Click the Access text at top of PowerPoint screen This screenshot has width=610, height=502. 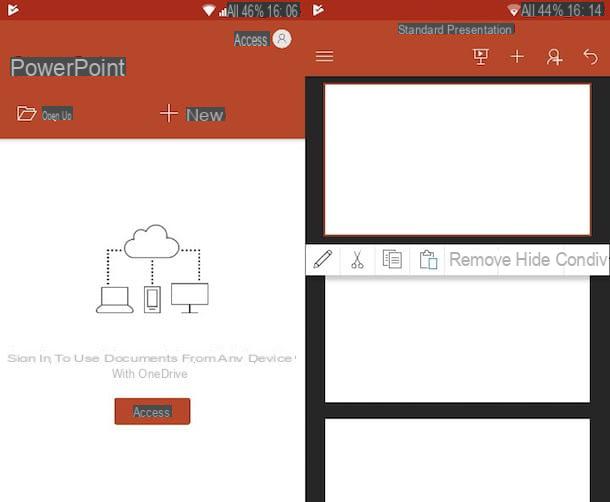pos(251,40)
